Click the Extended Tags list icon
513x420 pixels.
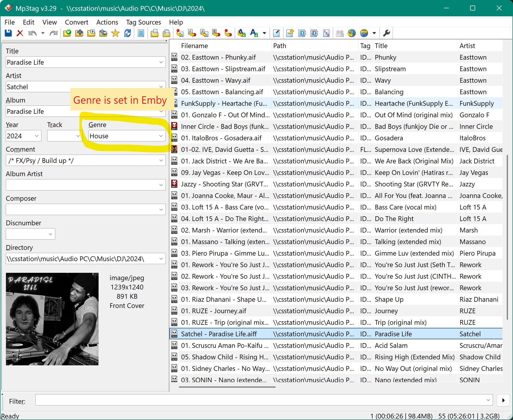pyautogui.click(x=141, y=33)
